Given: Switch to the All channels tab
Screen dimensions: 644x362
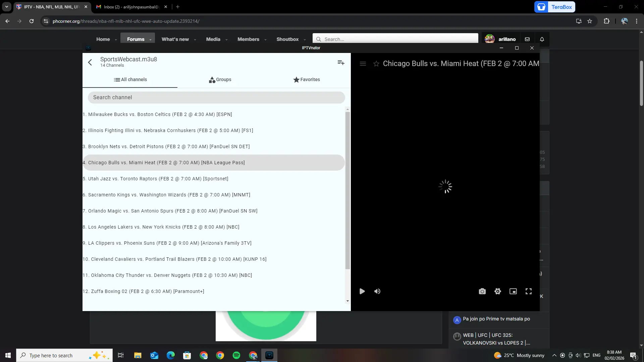Looking at the screenshot, I should click(130, 80).
